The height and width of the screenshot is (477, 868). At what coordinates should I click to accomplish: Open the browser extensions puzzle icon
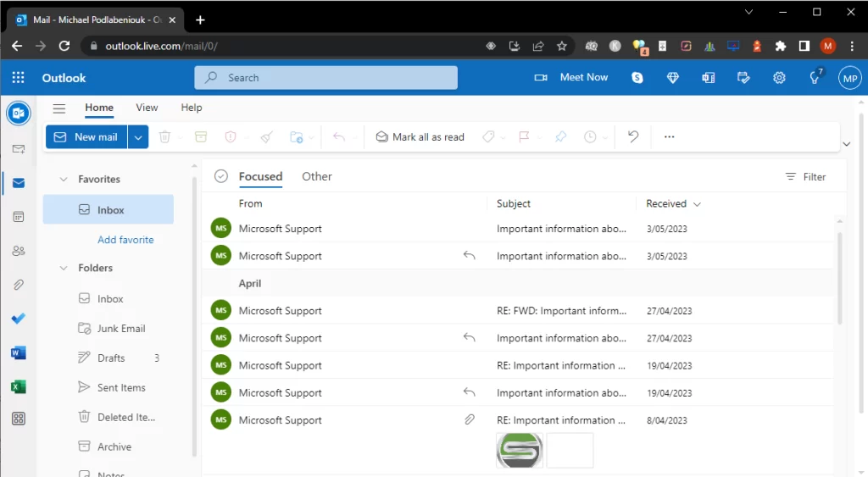point(781,46)
